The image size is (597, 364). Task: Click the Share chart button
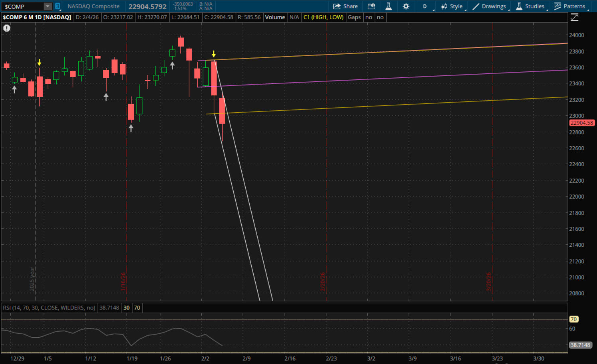click(x=345, y=6)
